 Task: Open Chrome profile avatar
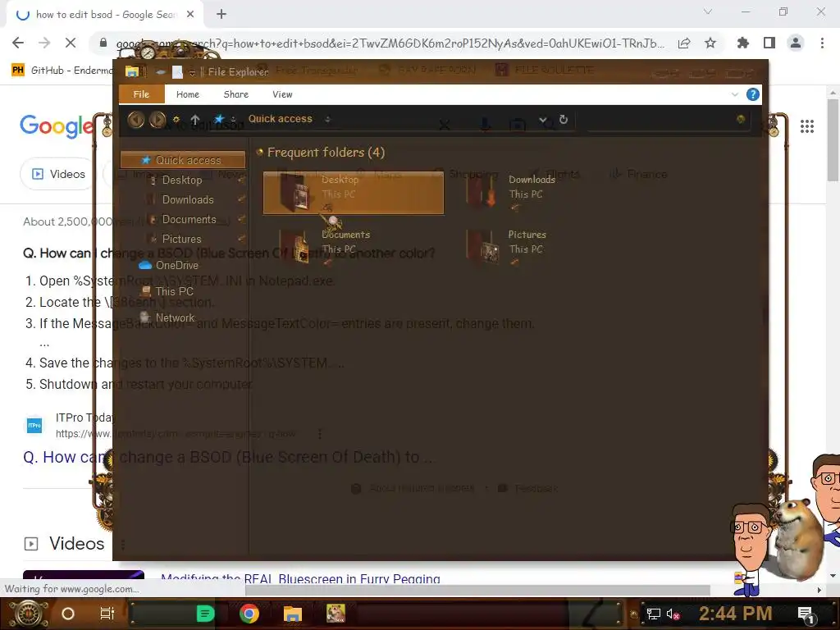[796, 43]
